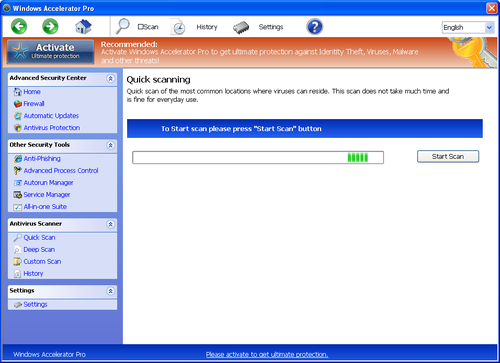
Task: Collapse the Settings sidebar section
Action: (x=110, y=291)
